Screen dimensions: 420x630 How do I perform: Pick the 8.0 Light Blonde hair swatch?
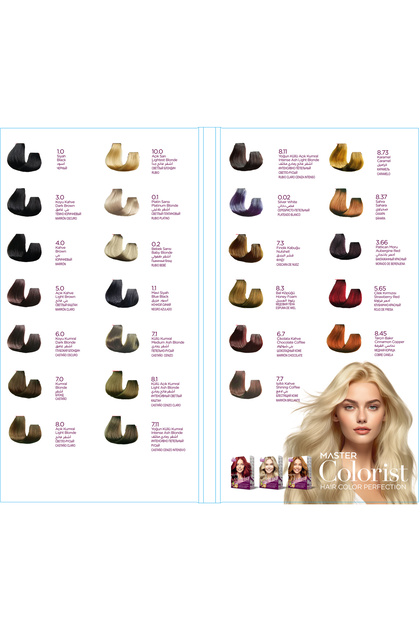[24, 430]
